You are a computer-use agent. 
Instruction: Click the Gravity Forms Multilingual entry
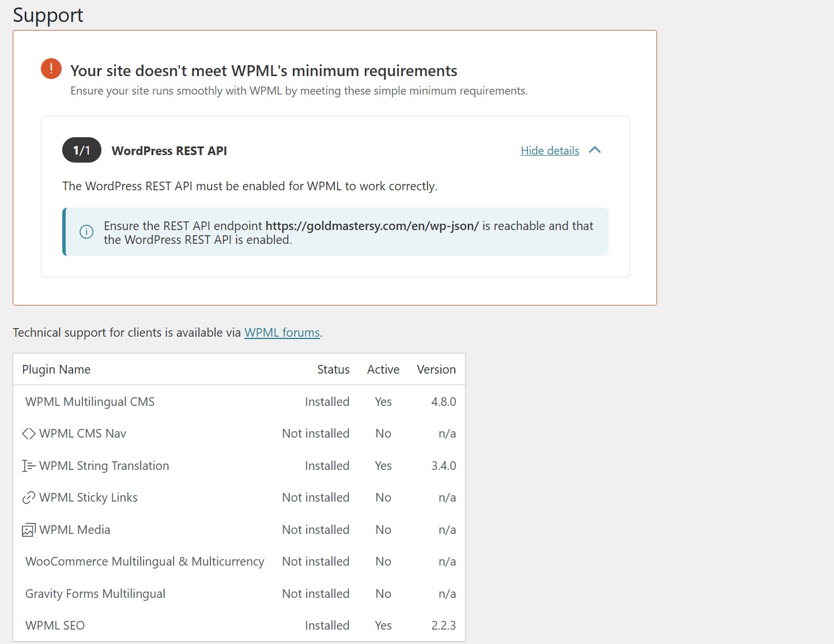click(x=95, y=594)
